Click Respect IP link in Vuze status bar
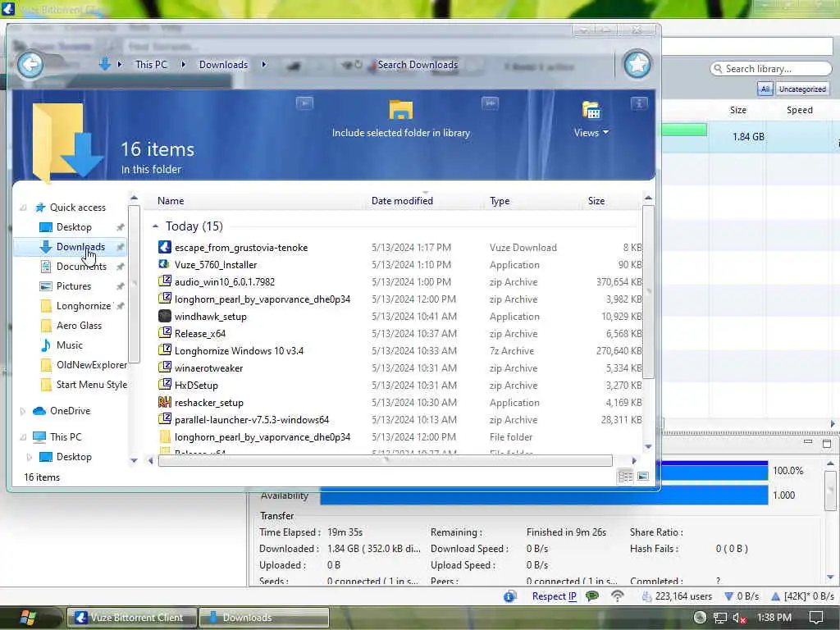840x630 pixels. click(554, 596)
